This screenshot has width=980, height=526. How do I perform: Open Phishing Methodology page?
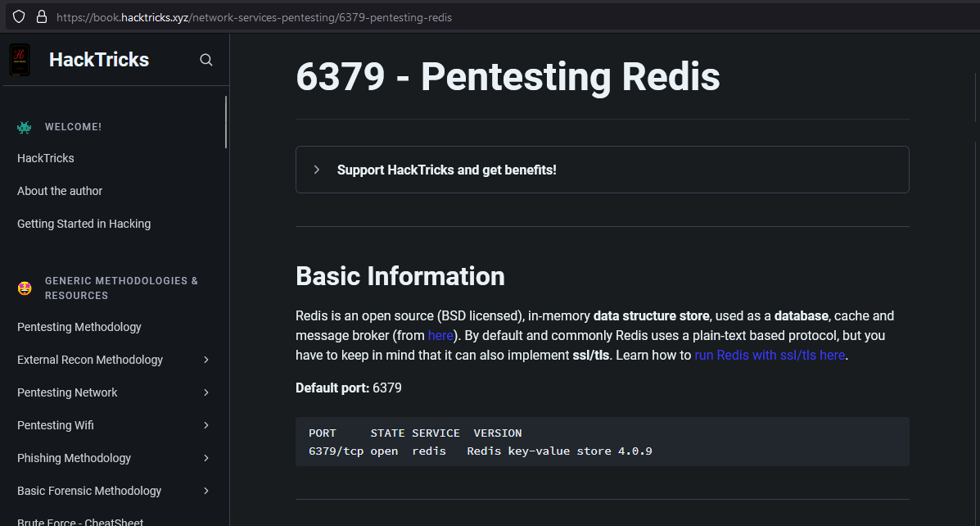pos(74,459)
